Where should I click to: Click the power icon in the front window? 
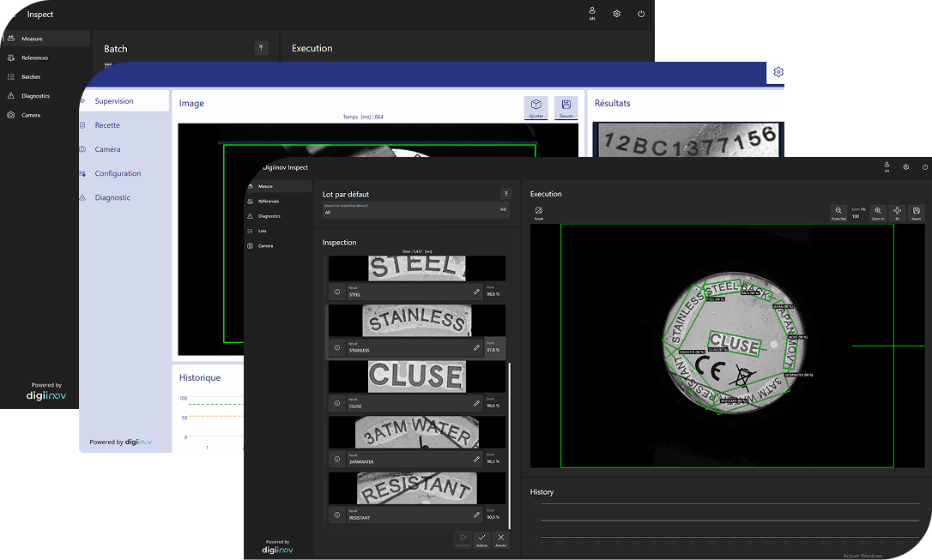coord(925,167)
